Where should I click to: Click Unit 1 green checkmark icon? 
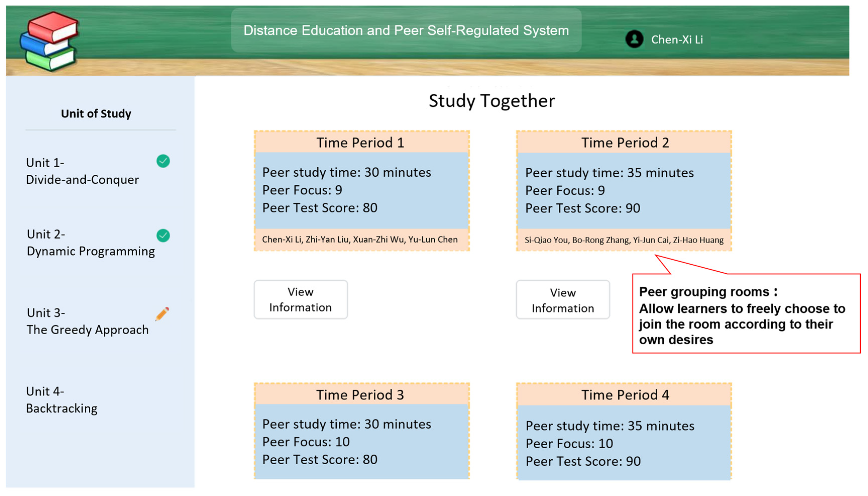click(x=163, y=161)
